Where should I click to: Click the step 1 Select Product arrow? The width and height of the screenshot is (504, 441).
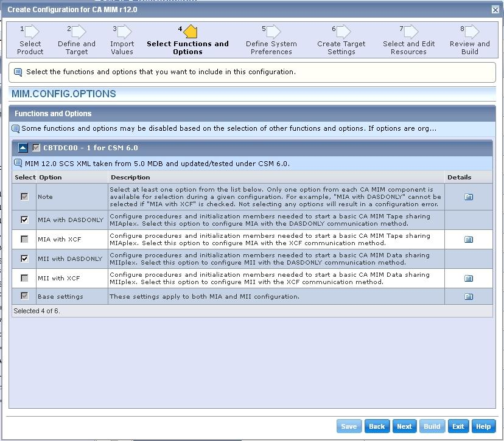point(31,32)
